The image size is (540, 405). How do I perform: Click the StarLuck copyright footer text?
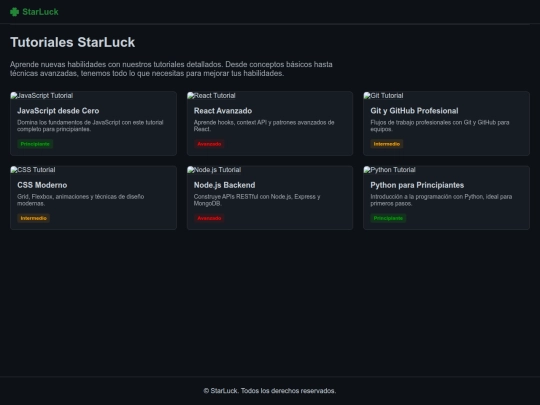[270, 391]
